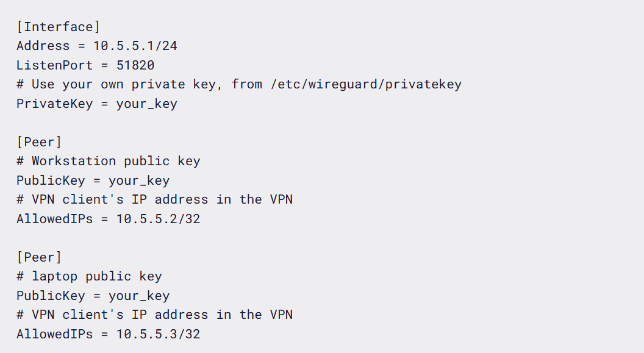The height and width of the screenshot is (353, 644).
Task: Click the Address value 10.5.5.1/24
Action: coord(135,46)
